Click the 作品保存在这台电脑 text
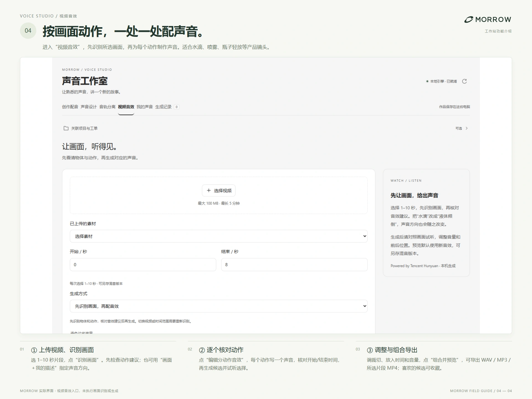Viewport: 532px width, 399px height. click(x=454, y=107)
